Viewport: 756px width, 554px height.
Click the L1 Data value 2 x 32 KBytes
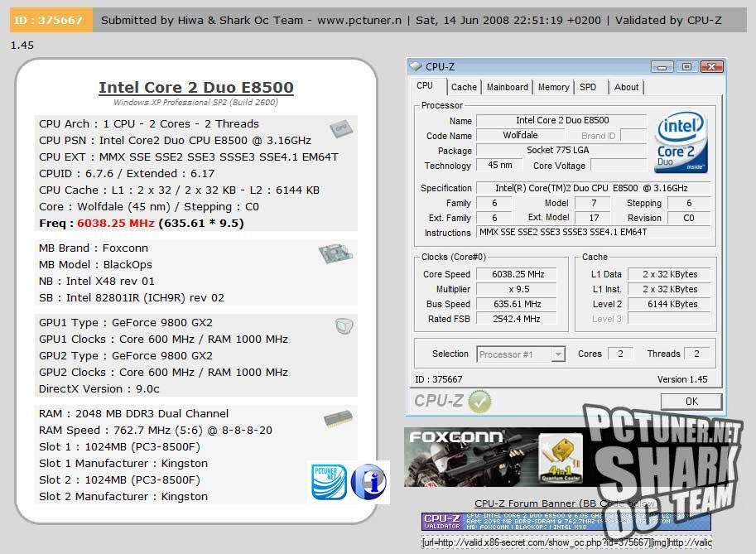[x=670, y=274]
